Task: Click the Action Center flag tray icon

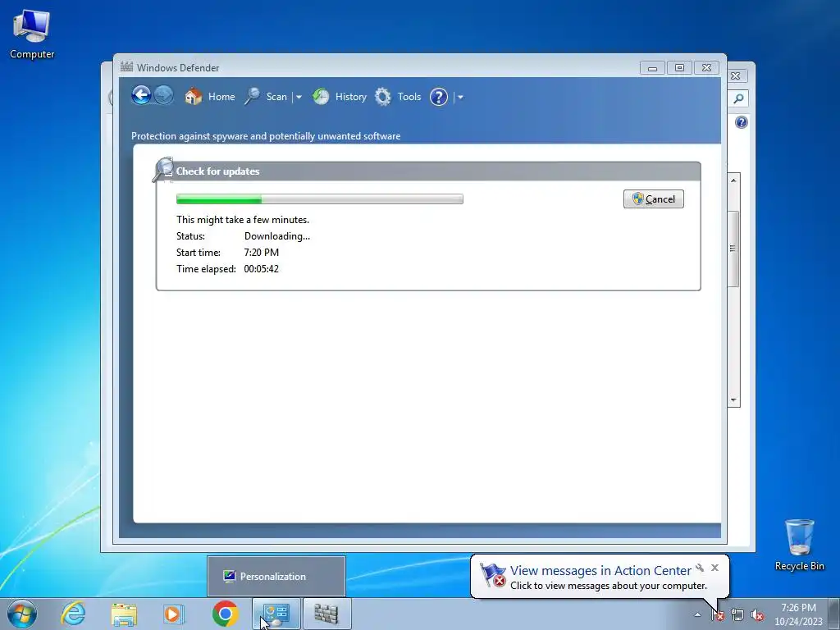Action: click(718, 615)
